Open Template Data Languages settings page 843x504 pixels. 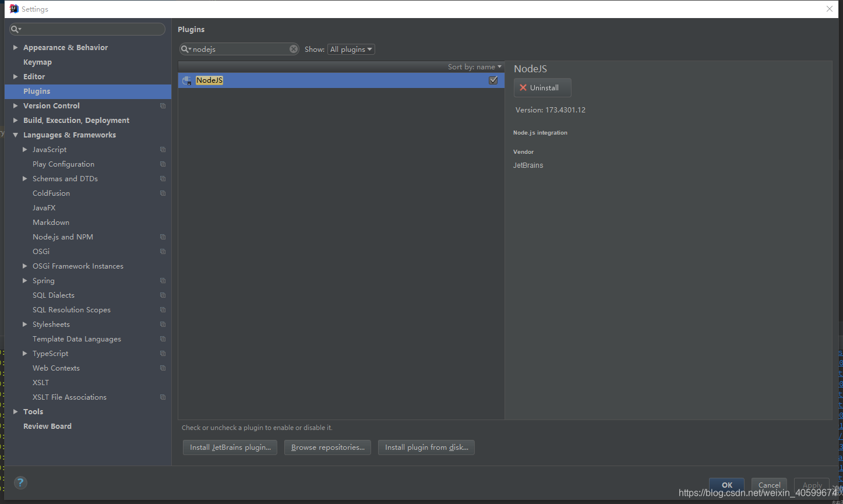pos(77,339)
